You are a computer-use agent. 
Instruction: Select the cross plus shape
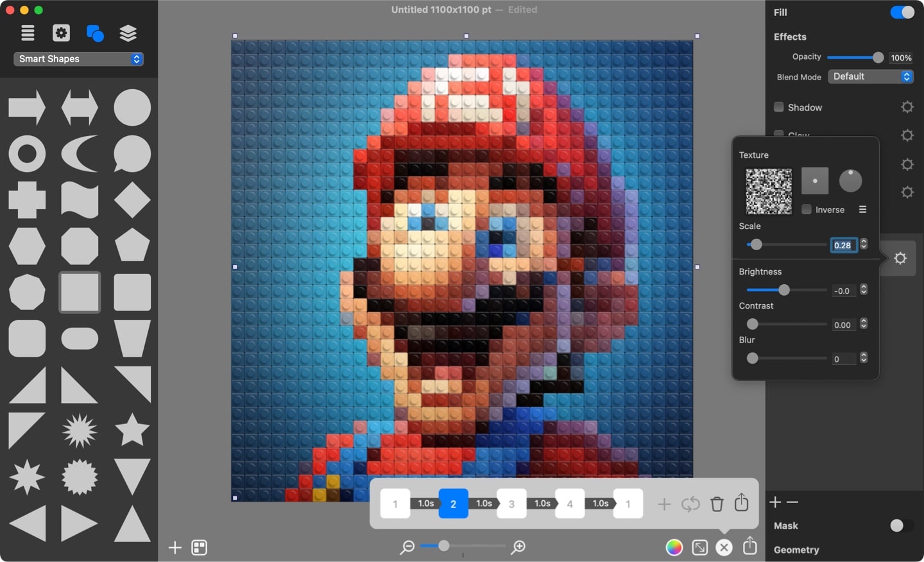pos(27,200)
